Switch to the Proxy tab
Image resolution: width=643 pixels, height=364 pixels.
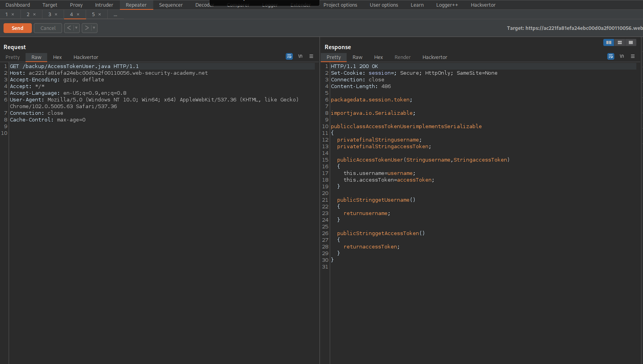coord(76,5)
